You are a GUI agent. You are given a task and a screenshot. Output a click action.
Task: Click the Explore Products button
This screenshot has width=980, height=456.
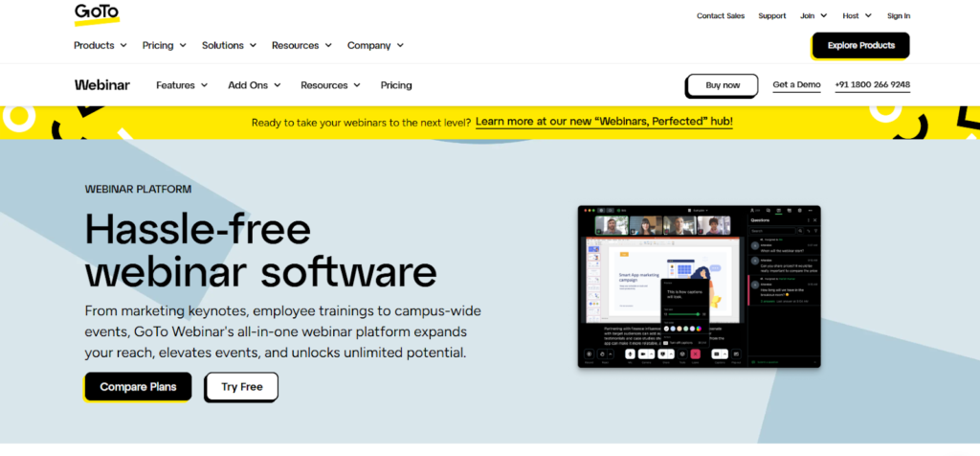pyautogui.click(x=860, y=46)
